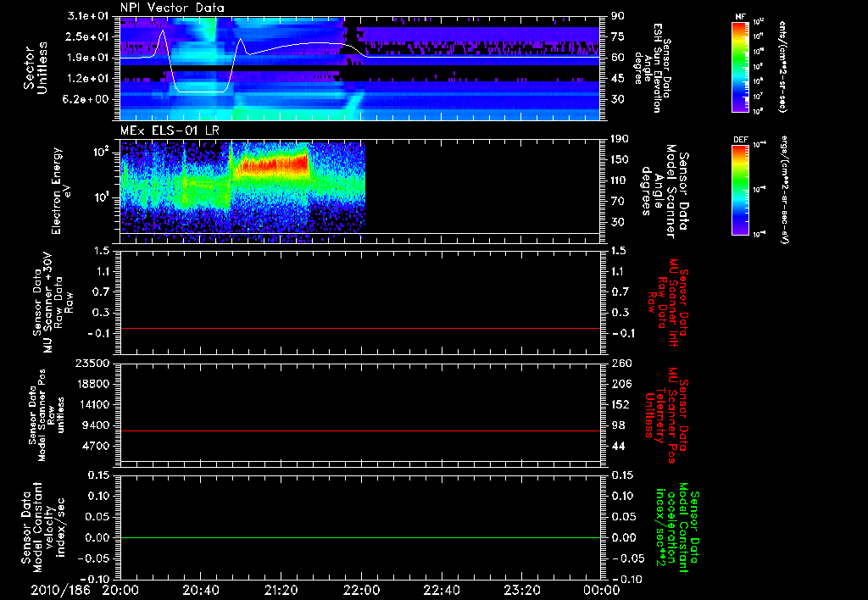868x600 pixels.
Task: Click the 23:20 time tick label
Action: coord(521,590)
